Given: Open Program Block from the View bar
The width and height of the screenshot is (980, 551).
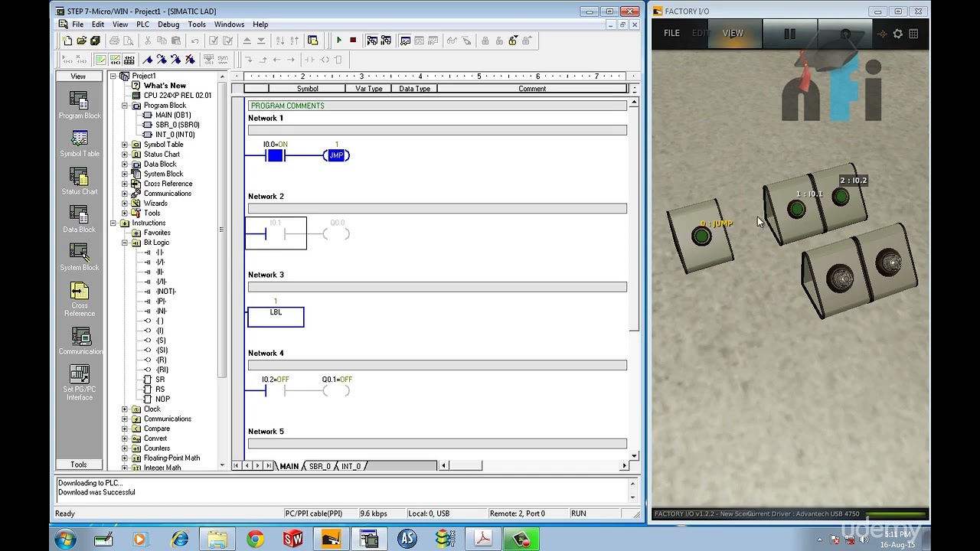Looking at the screenshot, I should (x=80, y=106).
